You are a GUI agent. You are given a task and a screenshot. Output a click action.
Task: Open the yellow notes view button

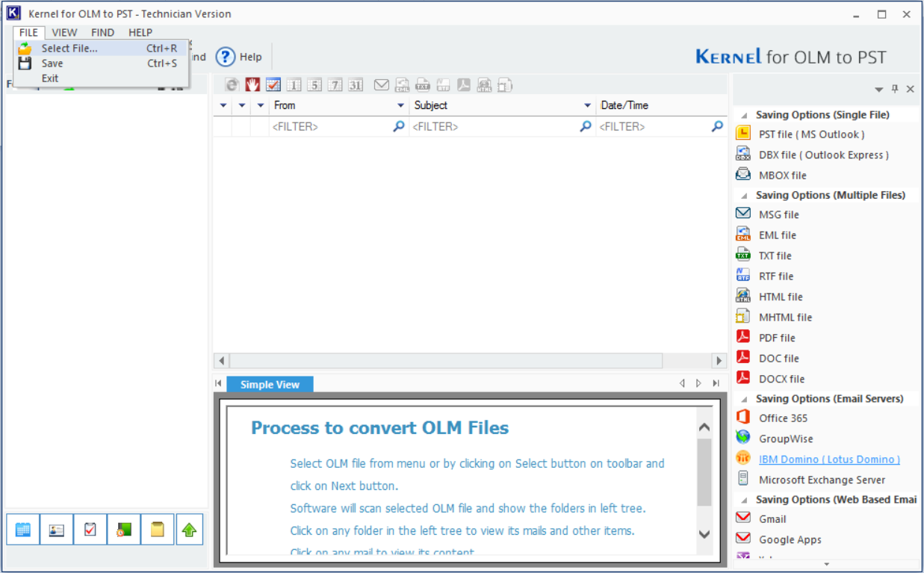tap(157, 530)
